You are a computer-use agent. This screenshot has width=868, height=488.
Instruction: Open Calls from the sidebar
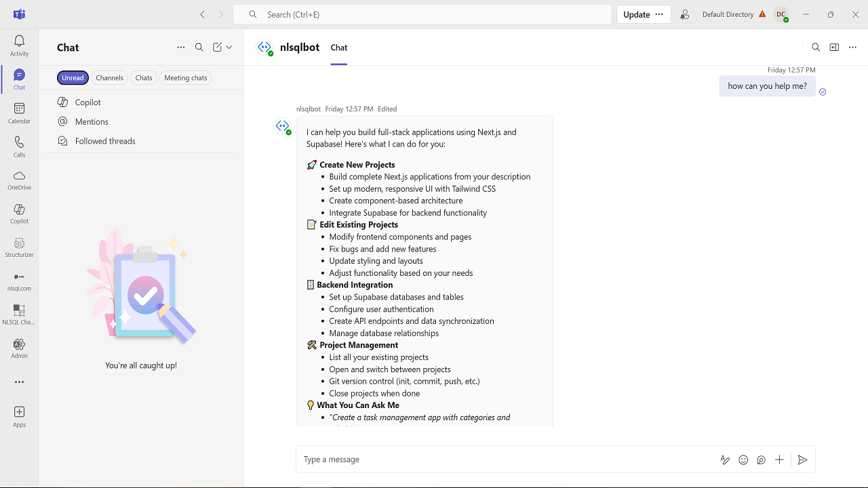19,146
